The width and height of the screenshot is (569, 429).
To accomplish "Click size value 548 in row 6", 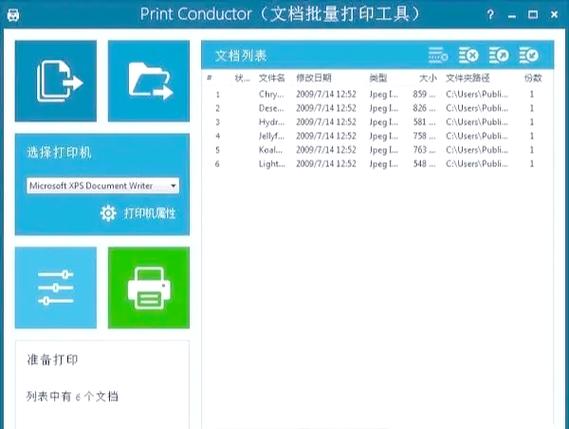I will [x=424, y=164].
